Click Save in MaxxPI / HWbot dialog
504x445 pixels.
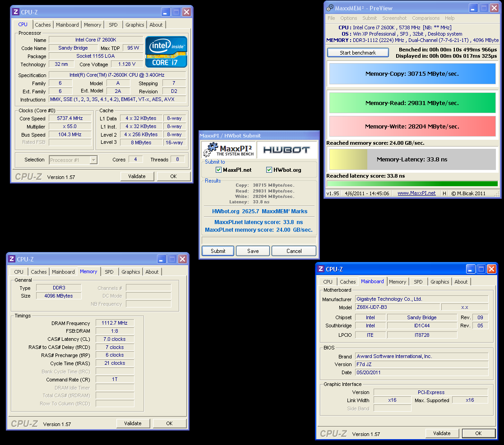coord(253,251)
